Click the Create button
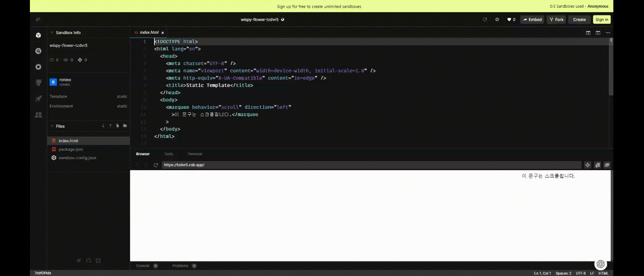The height and width of the screenshot is (276, 644). [579, 20]
